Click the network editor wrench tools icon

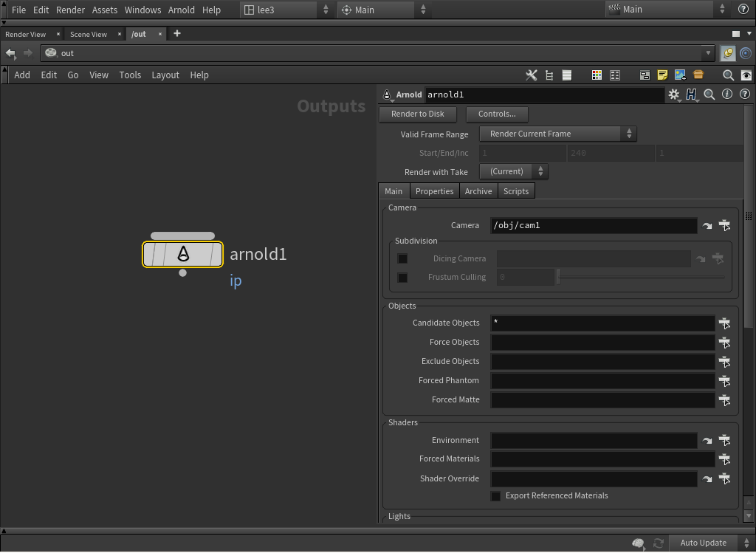click(x=531, y=75)
